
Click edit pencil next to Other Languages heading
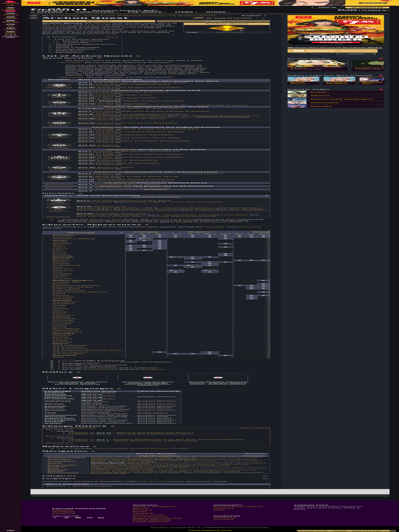[x=118, y=389]
